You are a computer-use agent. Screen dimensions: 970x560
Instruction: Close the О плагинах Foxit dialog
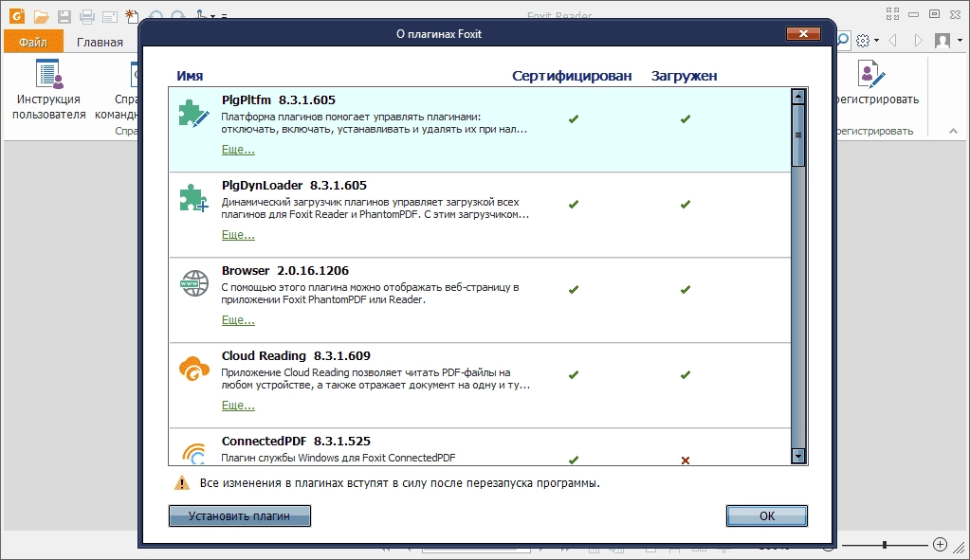coord(803,33)
